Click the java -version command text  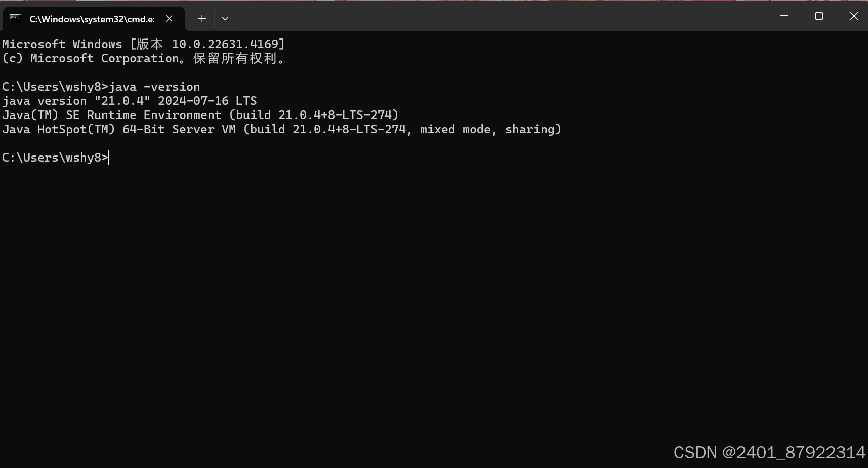(x=154, y=86)
